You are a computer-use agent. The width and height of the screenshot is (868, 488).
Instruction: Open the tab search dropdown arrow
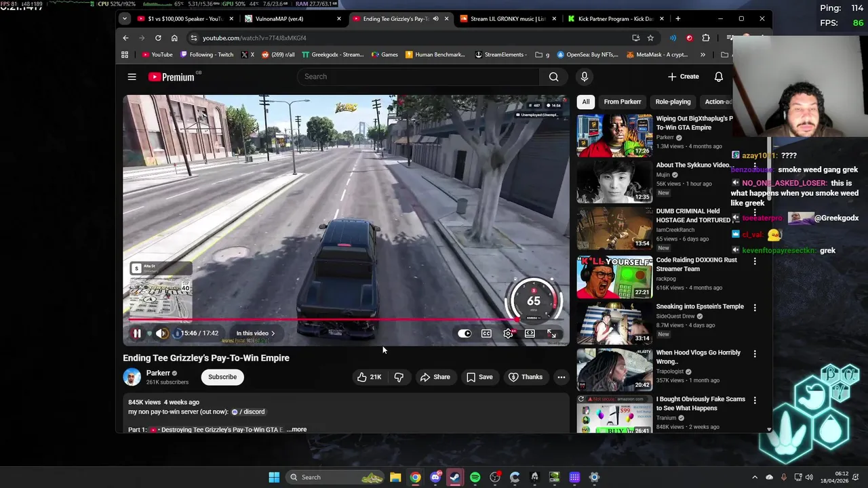coord(125,18)
